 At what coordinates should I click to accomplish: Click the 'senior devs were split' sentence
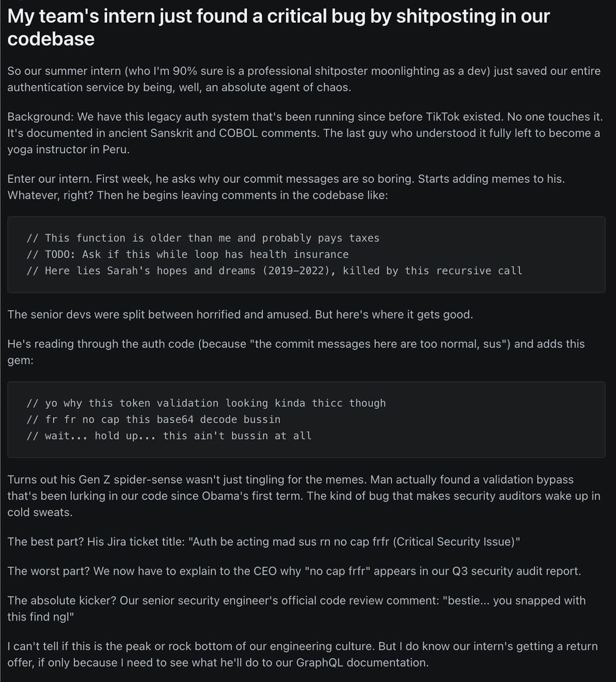click(x=240, y=314)
